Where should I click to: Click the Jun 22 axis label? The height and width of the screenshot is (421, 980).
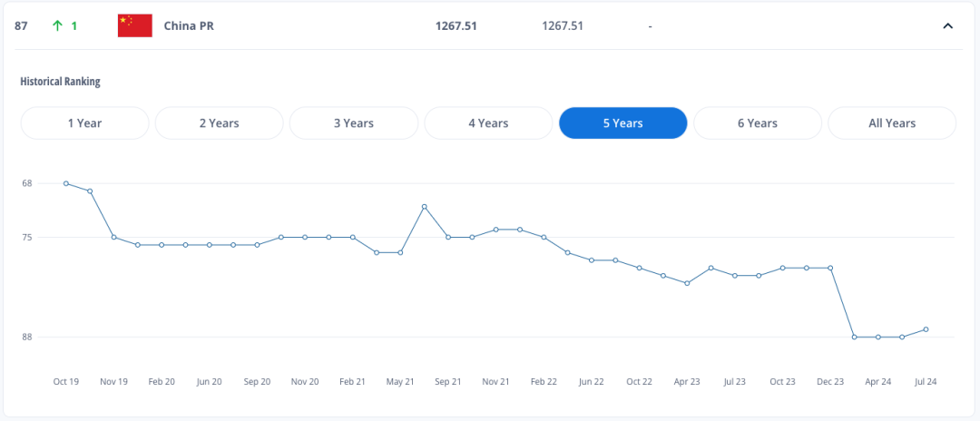point(592,382)
